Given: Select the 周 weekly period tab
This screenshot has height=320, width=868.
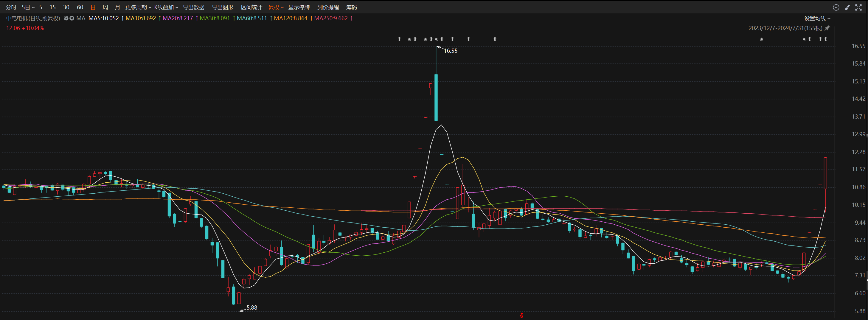Looking at the screenshot, I should pos(105,7).
